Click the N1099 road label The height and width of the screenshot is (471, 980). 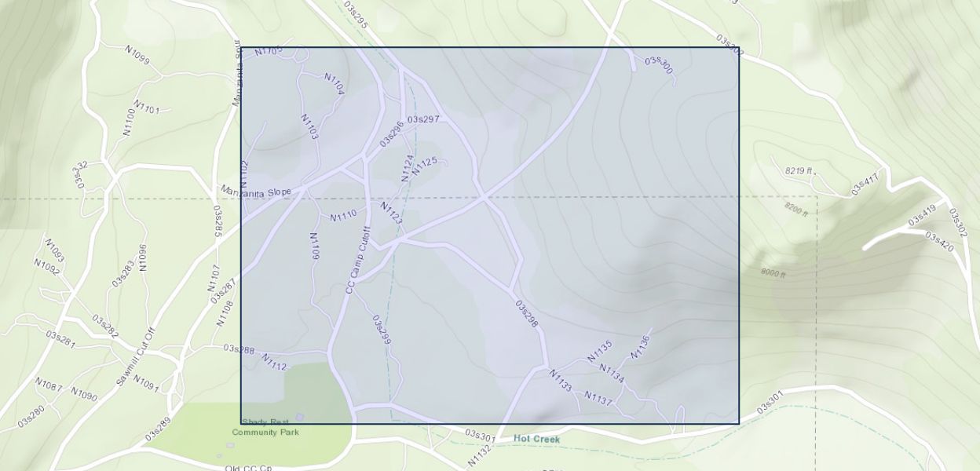pos(137,54)
